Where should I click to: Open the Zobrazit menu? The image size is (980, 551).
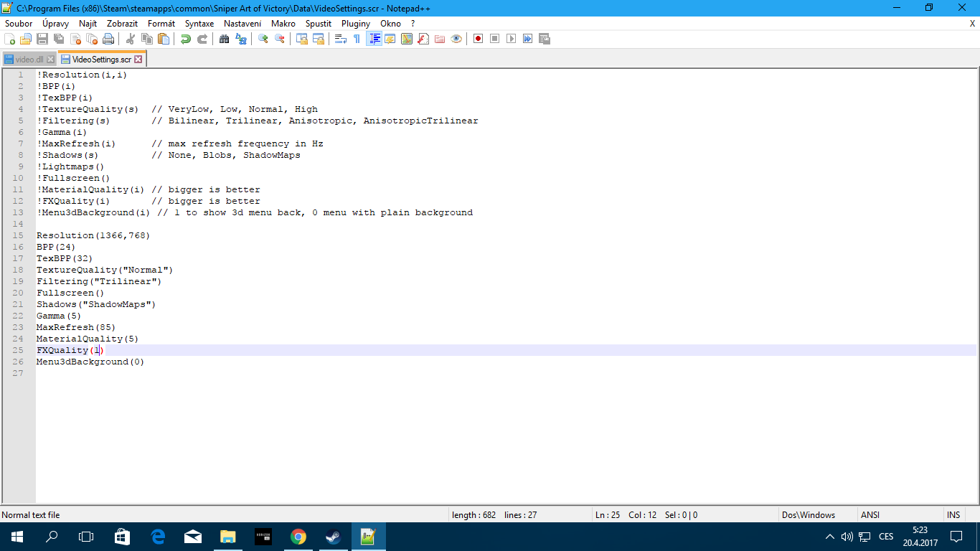[x=122, y=24]
